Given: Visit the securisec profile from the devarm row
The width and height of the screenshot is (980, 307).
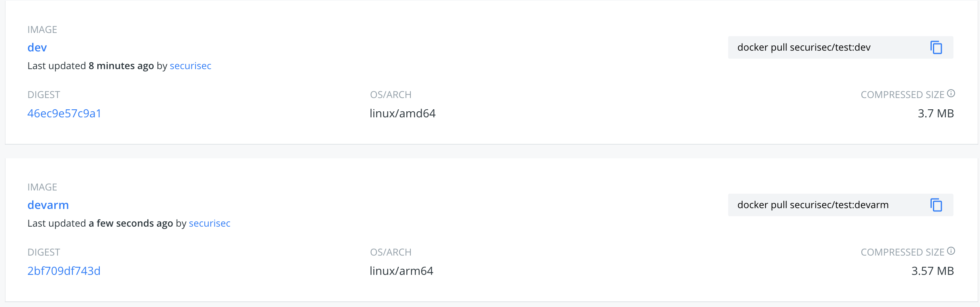Looking at the screenshot, I should pyautogui.click(x=210, y=223).
